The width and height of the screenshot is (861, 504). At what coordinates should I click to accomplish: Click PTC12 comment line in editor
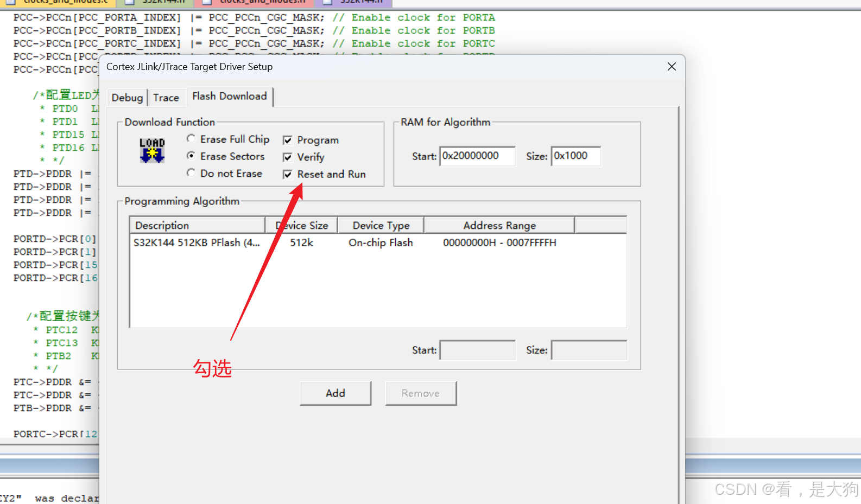tap(66, 330)
